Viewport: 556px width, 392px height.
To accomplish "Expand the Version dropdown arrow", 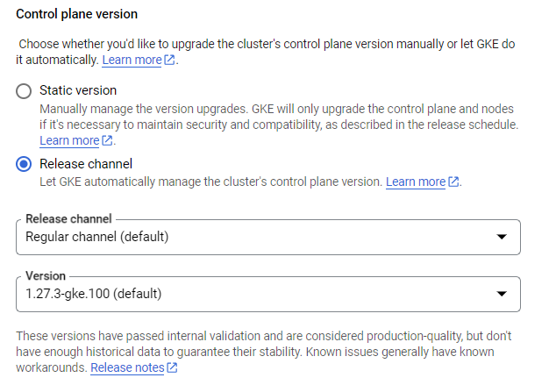I will coord(502,294).
